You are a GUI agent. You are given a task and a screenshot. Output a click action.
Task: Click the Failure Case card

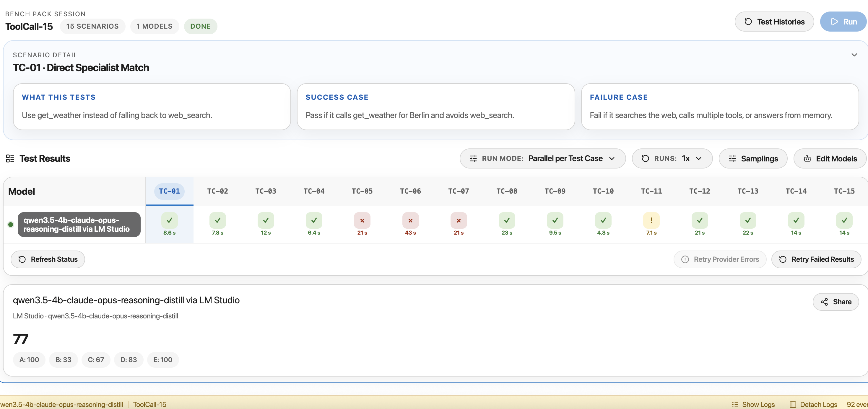click(720, 107)
